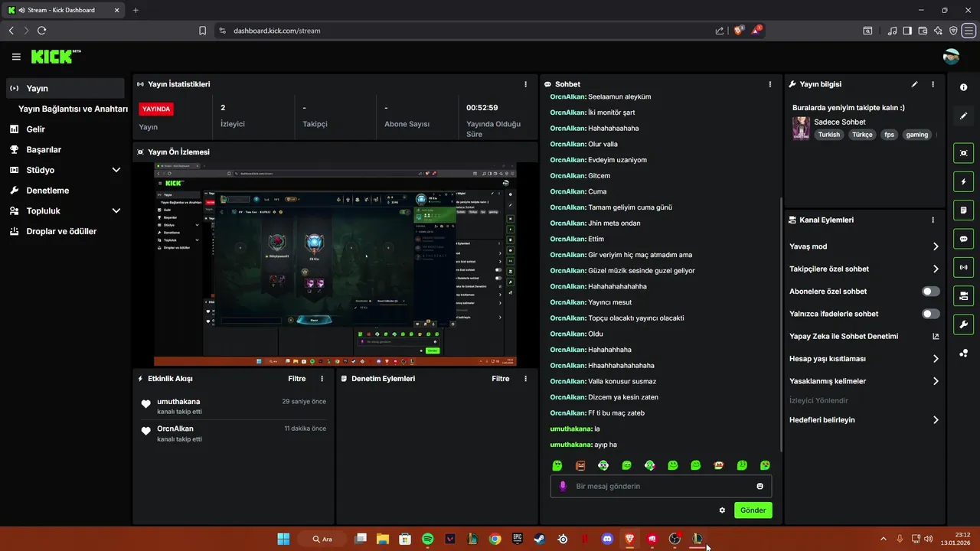The width and height of the screenshot is (980, 551).
Task: Toggle the wrench stream info widget
Action: (x=963, y=324)
